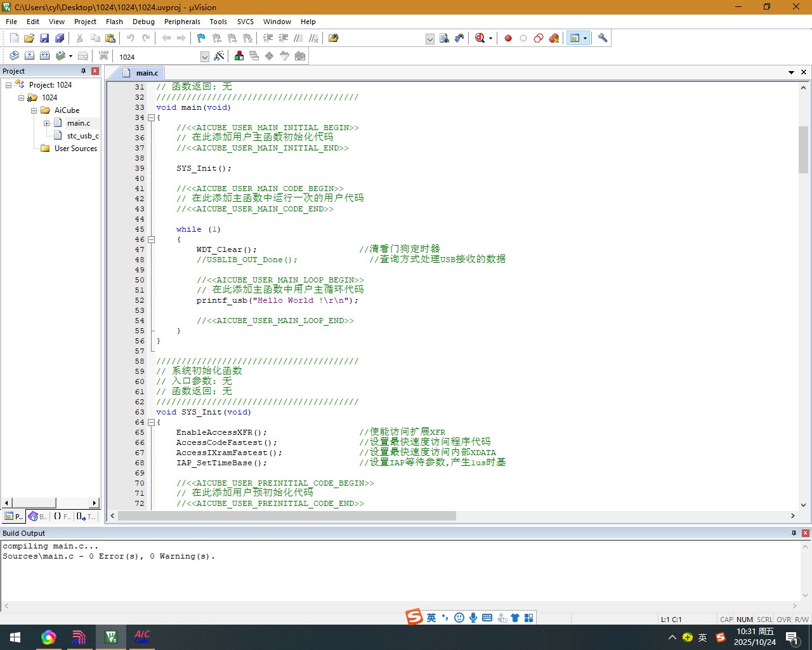Open Options for Target (magic wand)
The width and height of the screenshot is (812, 650).
point(219,56)
